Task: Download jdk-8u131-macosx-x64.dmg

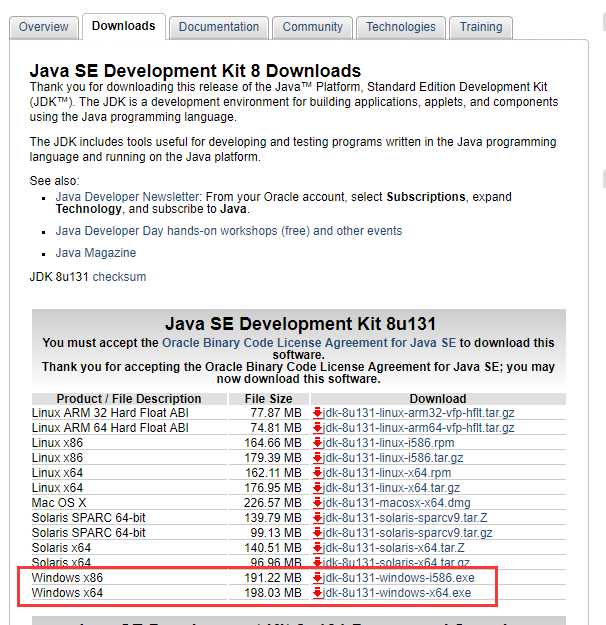Action: pos(397,503)
